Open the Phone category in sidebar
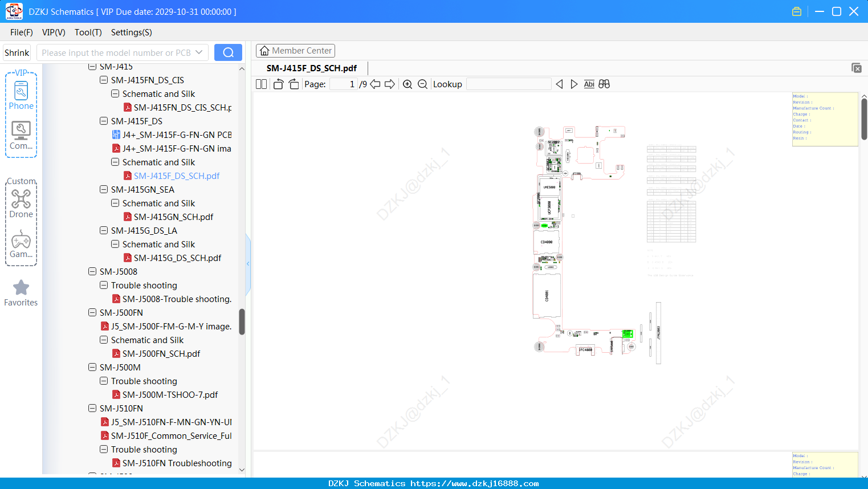The image size is (868, 489). click(x=21, y=96)
